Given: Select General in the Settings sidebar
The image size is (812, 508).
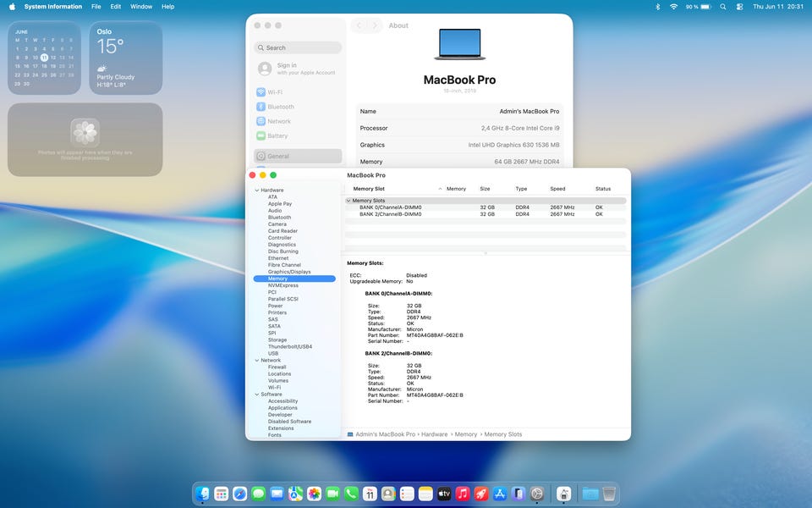Looking at the screenshot, I should [x=298, y=156].
